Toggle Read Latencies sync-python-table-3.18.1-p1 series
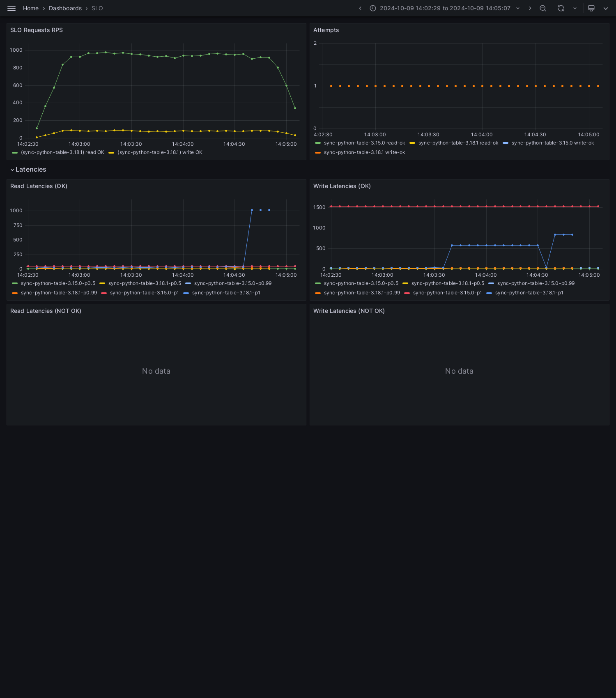The height and width of the screenshot is (698, 616). tap(226, 293)
